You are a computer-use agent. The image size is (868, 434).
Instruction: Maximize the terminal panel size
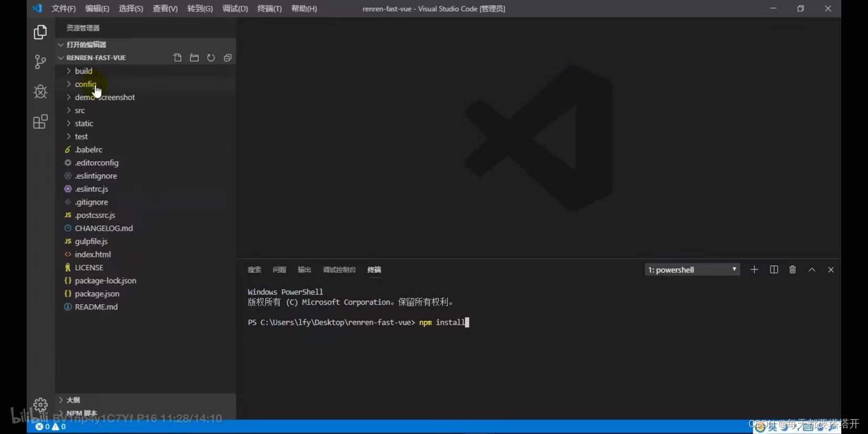[x=812, y=269]
